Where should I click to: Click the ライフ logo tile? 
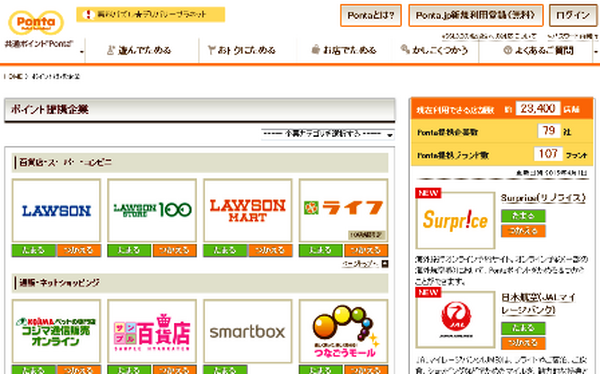point(343,210)
